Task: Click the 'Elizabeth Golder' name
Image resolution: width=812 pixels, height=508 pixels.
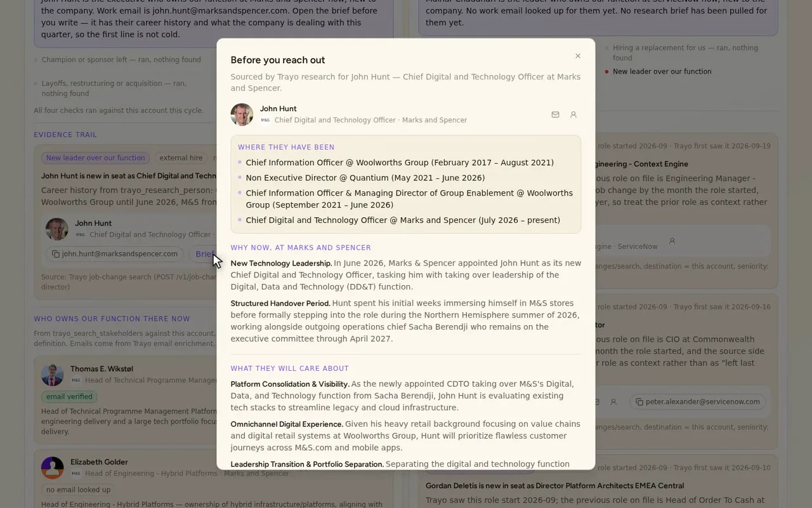Action: (x=99, y=462)
